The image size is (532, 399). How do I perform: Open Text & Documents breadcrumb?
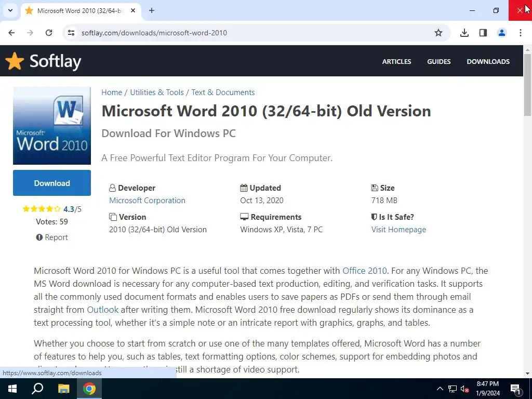(x=223, y=92)
